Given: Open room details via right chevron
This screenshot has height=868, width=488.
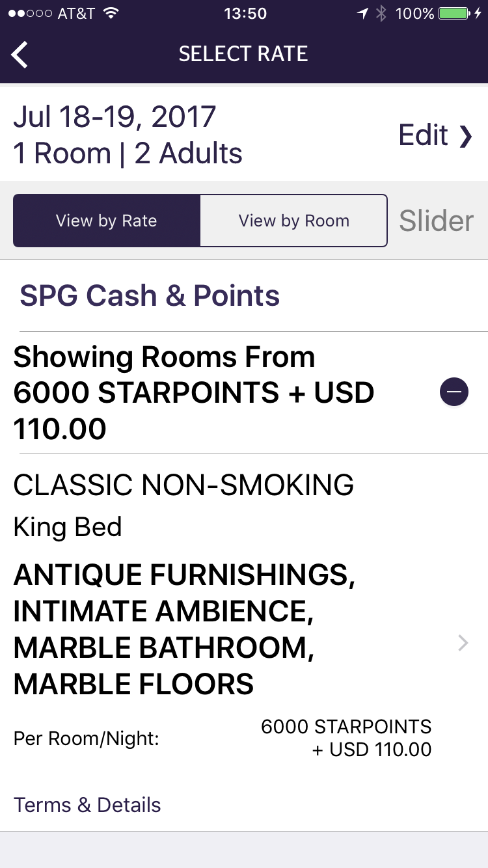Looking at the screenshot, I should (x=463, y=644).
